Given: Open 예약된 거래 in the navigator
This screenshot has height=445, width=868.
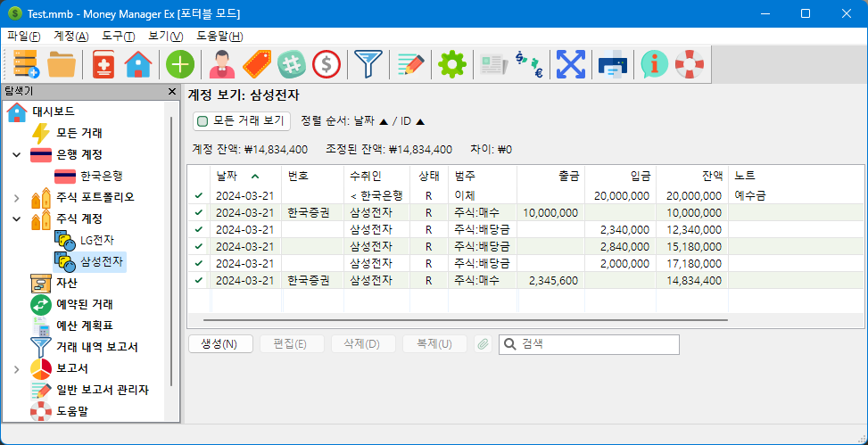Looking at the screenshot, I should [85, 304].
